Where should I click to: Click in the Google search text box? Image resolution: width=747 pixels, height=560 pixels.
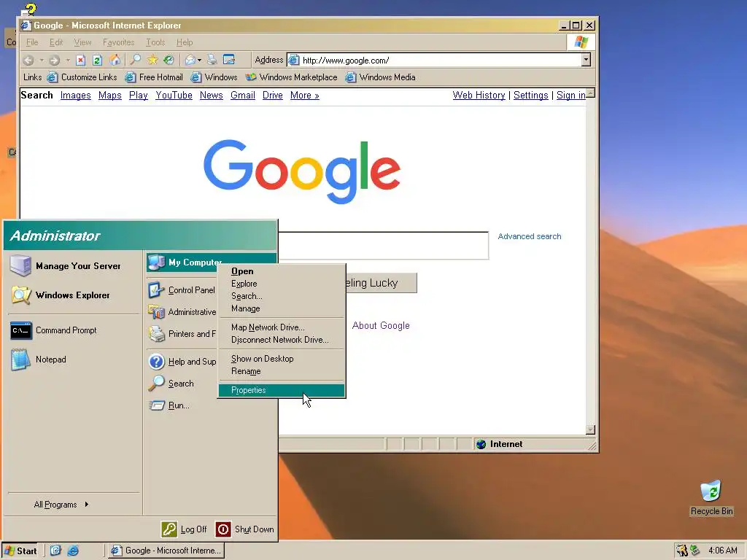pos(383,246)
